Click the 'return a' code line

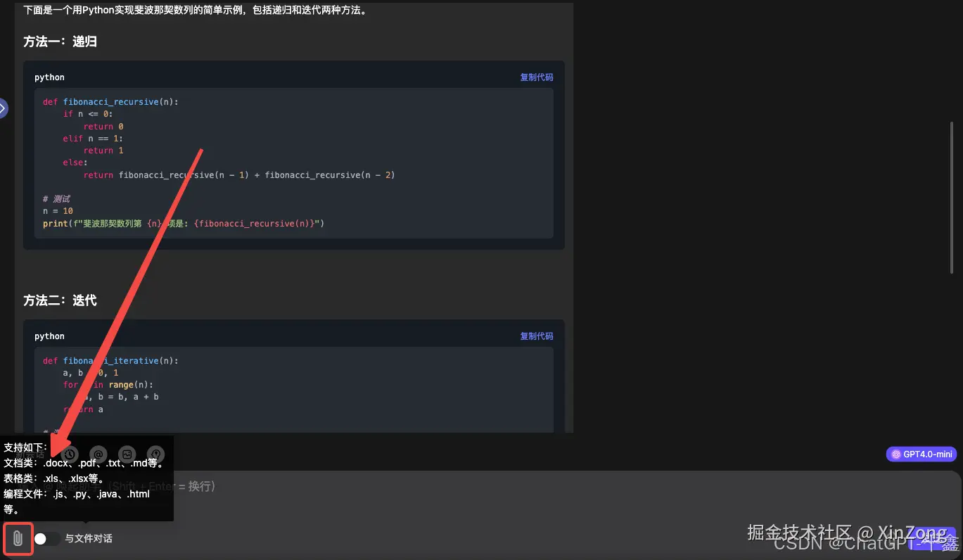(83, 409)
